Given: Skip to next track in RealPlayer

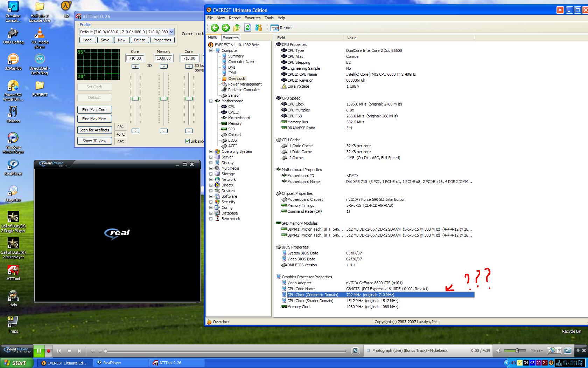Looking at the screenshot, I should 79,351.
